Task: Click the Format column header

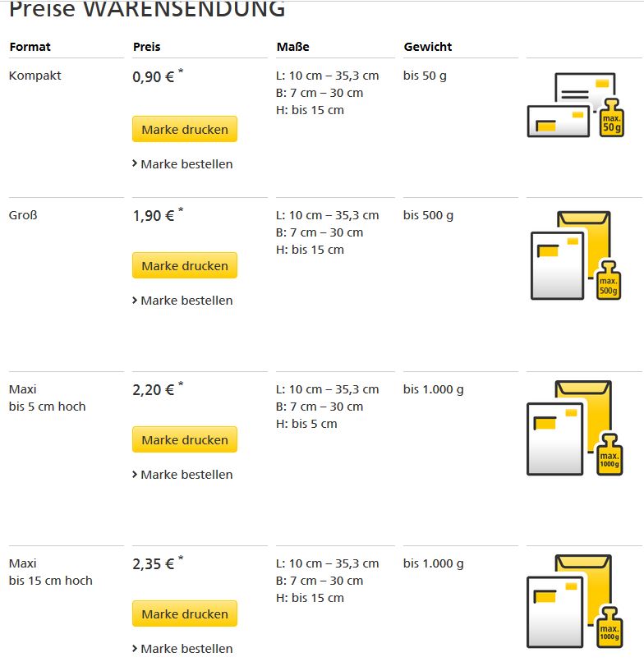Action: click(x=30, y=47)
